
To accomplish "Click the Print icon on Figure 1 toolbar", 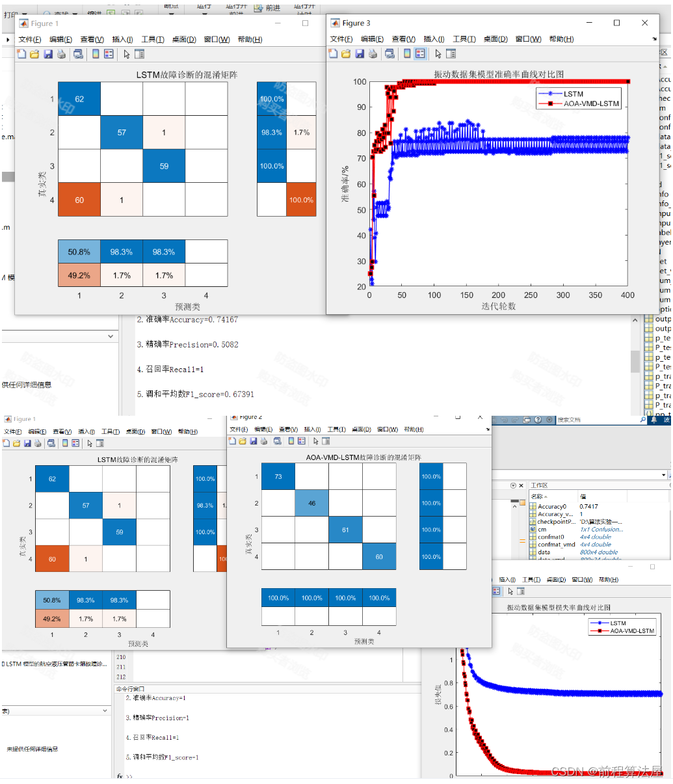I will (x=60, y=55).
